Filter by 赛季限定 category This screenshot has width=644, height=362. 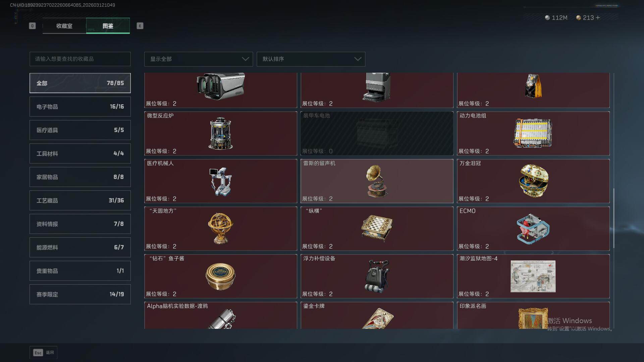coord(80,294)
